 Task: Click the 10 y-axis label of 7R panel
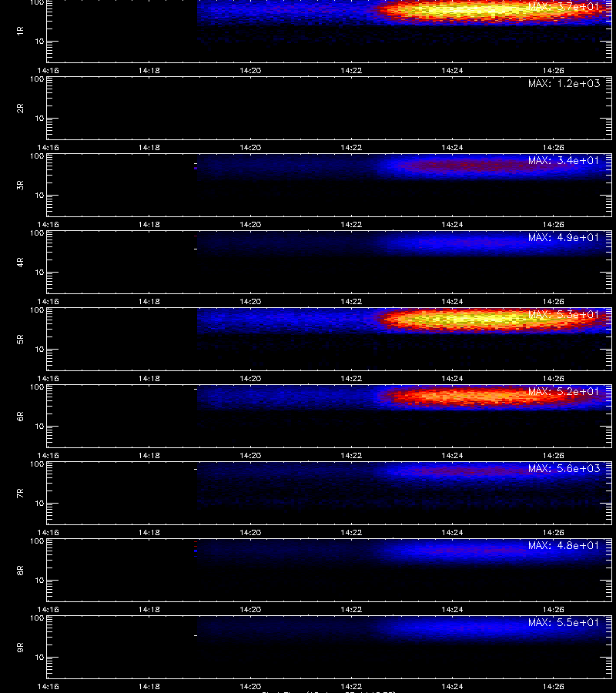(40, 503)
